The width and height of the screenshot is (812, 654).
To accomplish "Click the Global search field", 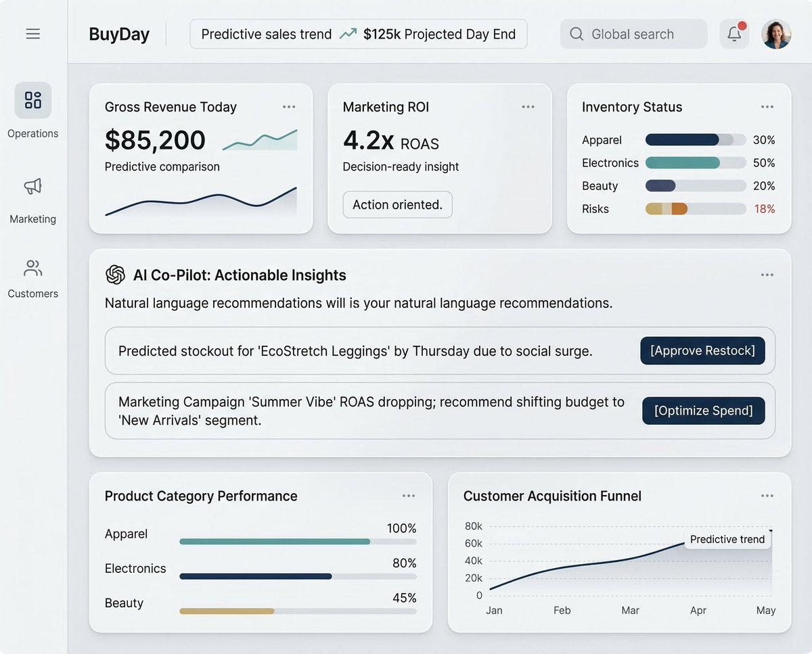I will pyautogui.click(x=633, y=34).
